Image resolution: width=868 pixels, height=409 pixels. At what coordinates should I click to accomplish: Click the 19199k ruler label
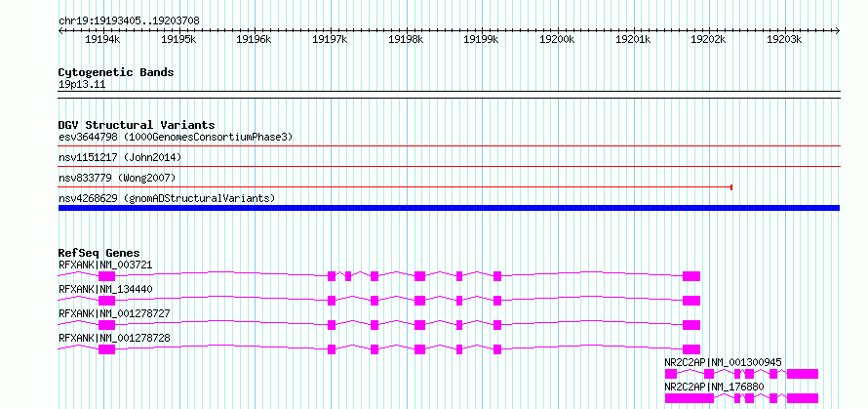pyautogui.click(x=481, y=39)
